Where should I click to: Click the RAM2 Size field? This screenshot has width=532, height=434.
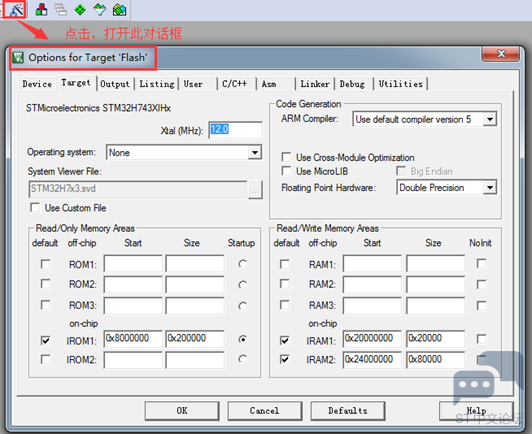click(x=435, y=284)
